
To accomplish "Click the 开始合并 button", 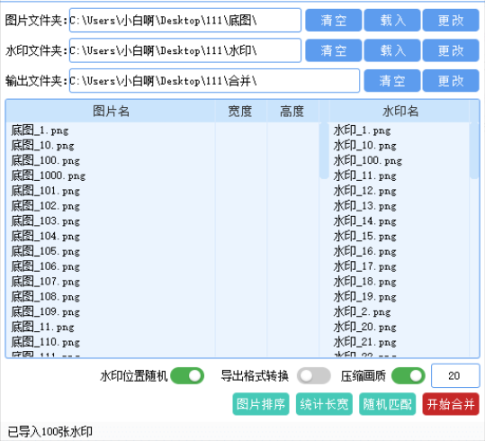I will 451,404.
